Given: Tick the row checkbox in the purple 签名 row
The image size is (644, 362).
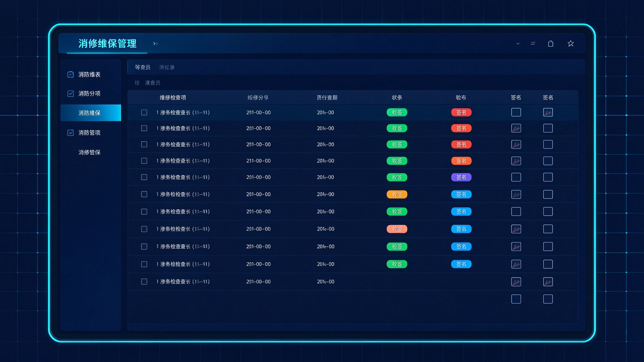Looking at the screenshot, I should click(144, 177).
